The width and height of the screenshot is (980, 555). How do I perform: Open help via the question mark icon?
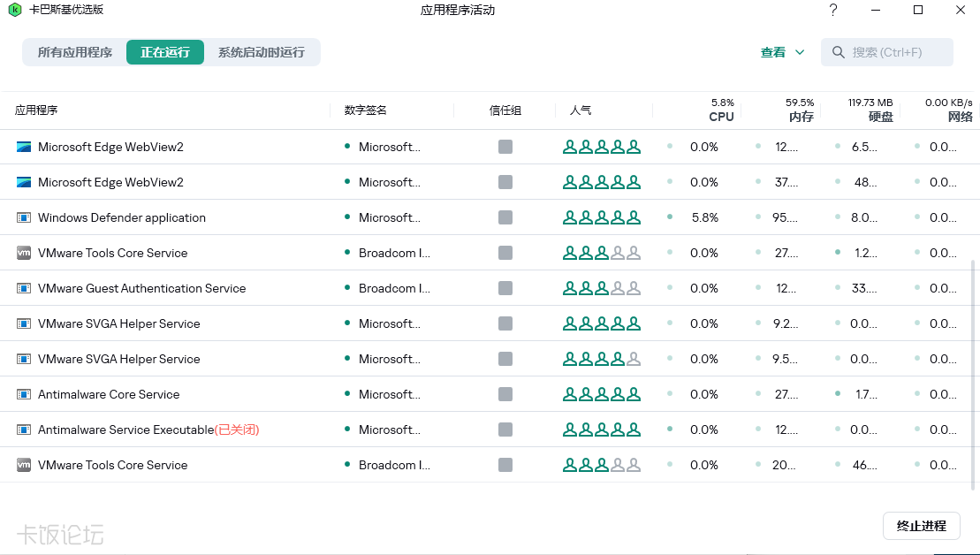(833, 10)
